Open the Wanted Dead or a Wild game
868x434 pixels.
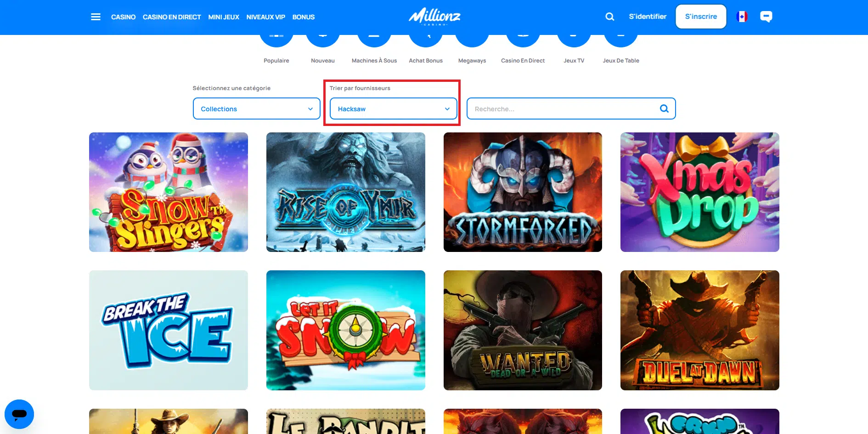(523, 330)
